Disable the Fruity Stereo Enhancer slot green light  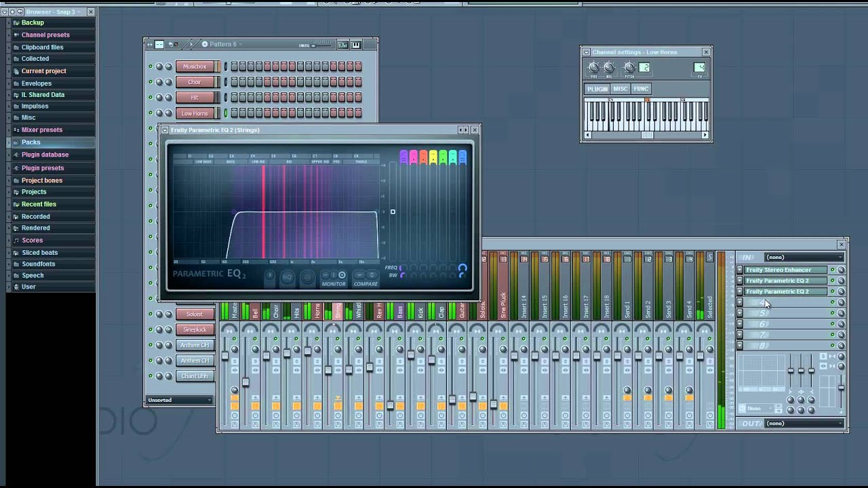point(833,270)
